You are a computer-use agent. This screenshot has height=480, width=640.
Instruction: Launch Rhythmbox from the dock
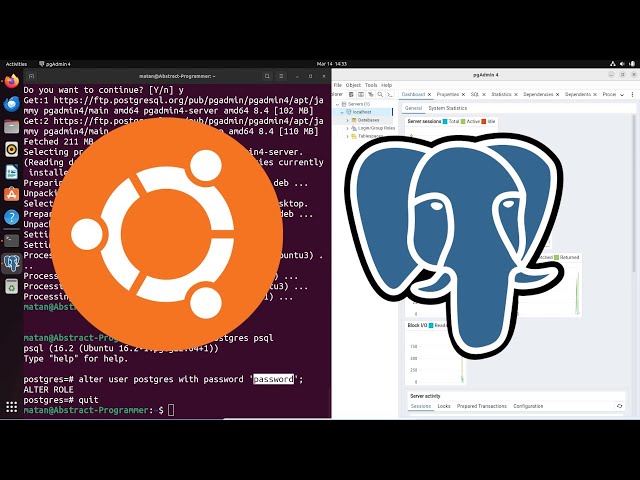point(11,149)
